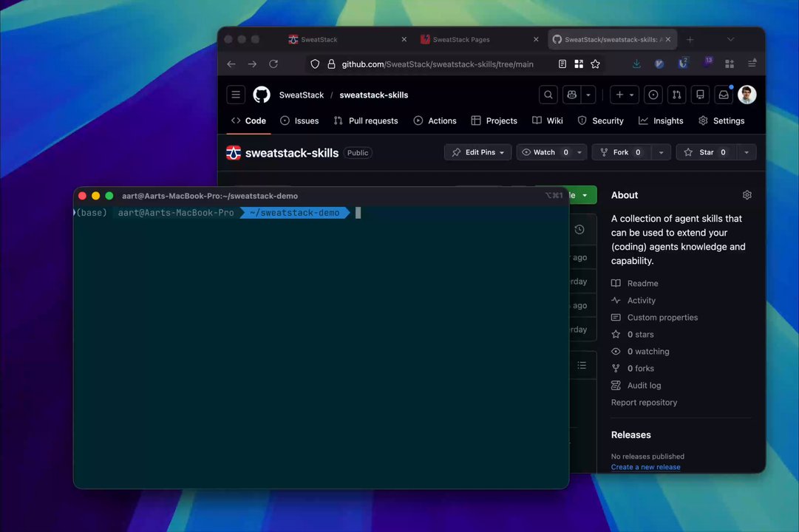Viewport: 799px width, 532px height.
Task: Open the GitHub issues icon in the header
Action: pos(653,95)
